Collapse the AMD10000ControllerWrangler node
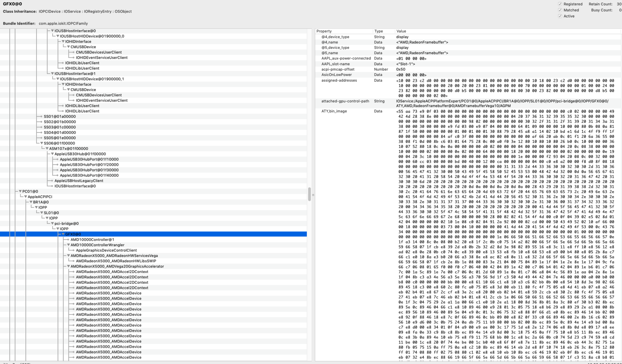 click(x=69, y=245)
